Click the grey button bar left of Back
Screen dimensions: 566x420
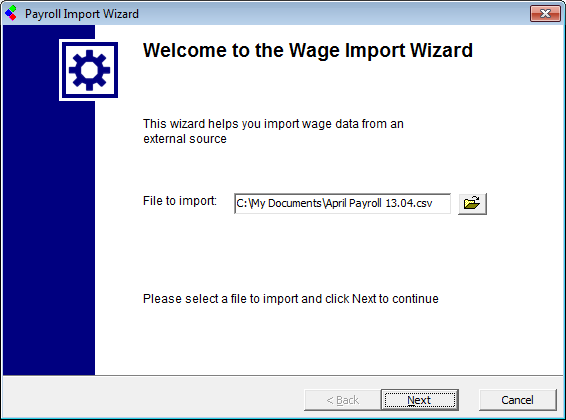[153, 398]
